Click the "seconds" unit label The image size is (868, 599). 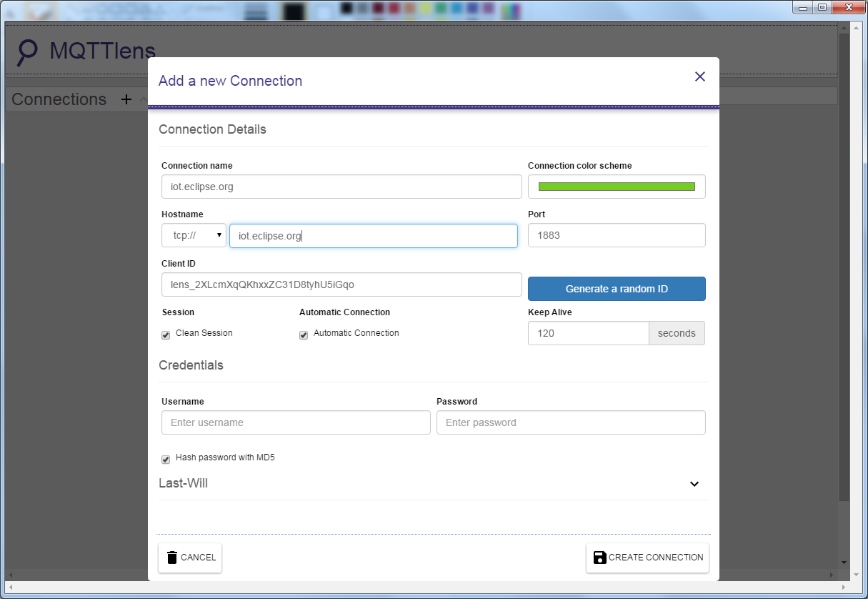(x=677, y=333)
